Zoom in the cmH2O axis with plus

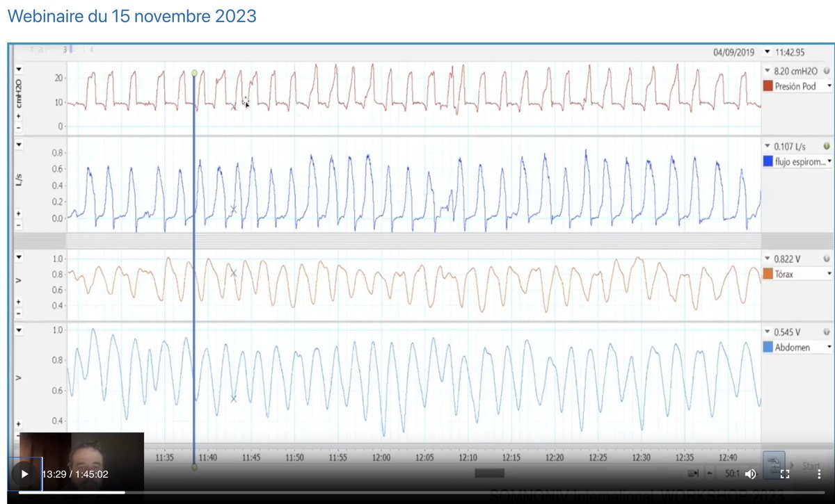click(x=18, y=116)
